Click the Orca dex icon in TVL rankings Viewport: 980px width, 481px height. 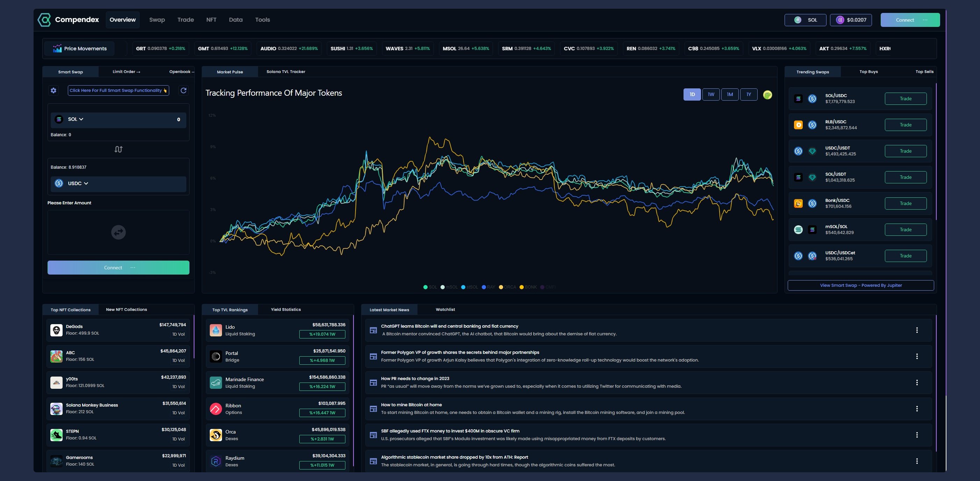[216, 435]
